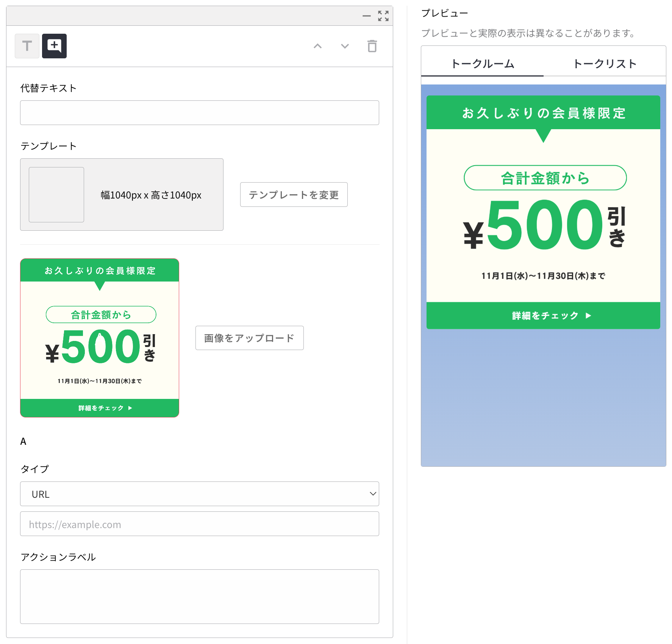Click the empty template layout thumbnail

click(56, 195)
